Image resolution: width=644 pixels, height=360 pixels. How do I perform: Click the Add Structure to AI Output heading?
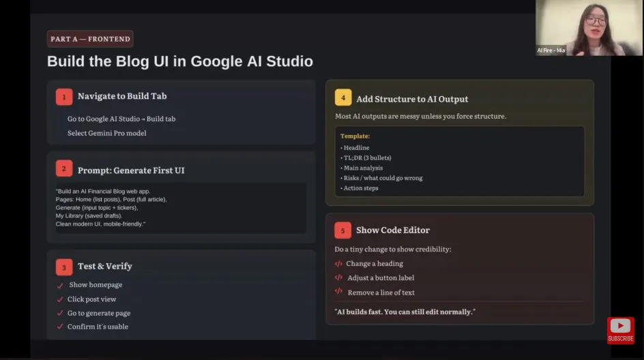click(x=412, y=99)
